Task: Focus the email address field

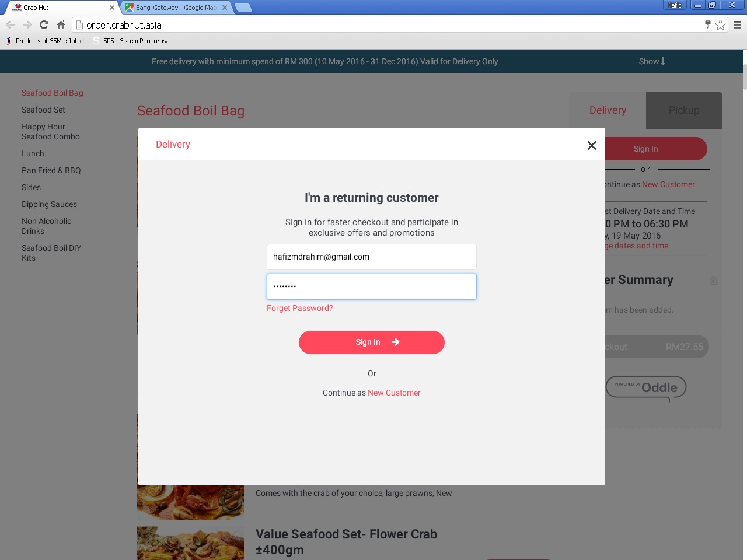Action: point(372,257)
